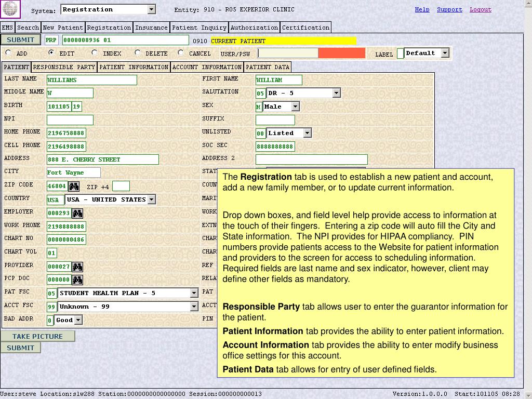Image resolution: width=532 pixels, height=399 pixels.
Task: Click the USER/PSW input field
Action: 288,54
